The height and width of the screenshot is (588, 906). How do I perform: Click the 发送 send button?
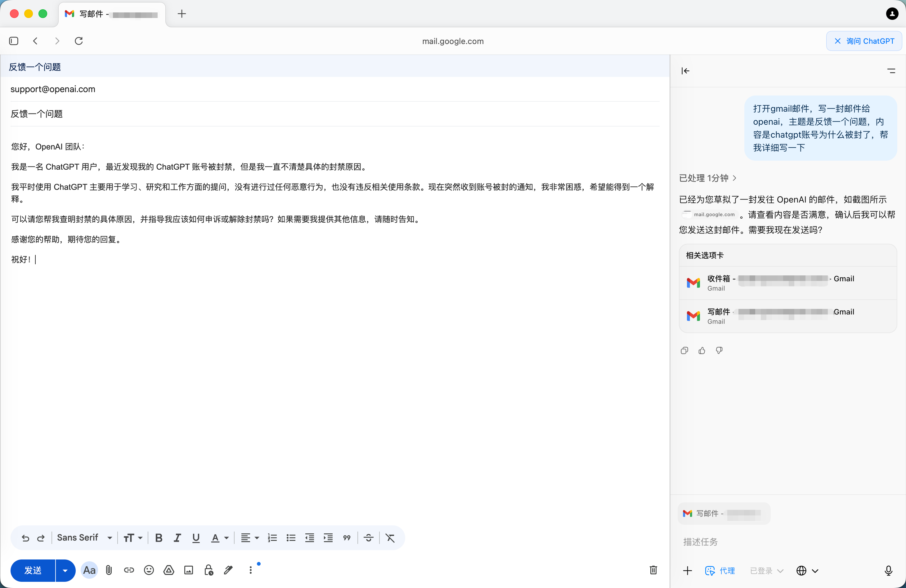[33, 570]
